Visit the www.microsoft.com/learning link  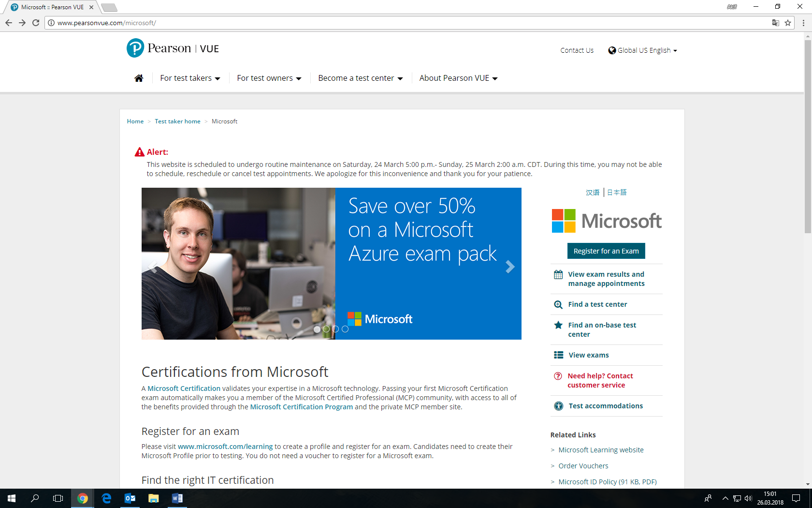tap(225, 447)
